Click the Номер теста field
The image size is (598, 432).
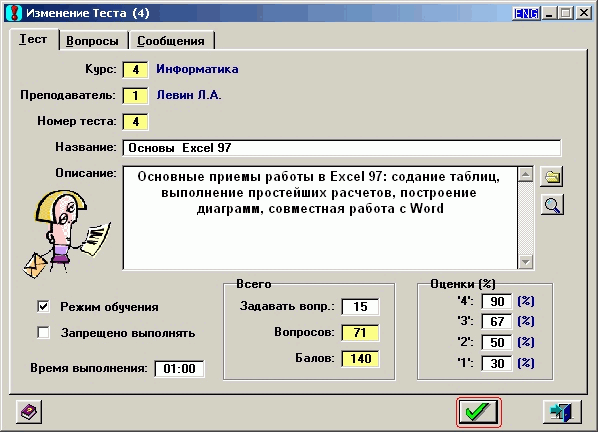[135, 122]
